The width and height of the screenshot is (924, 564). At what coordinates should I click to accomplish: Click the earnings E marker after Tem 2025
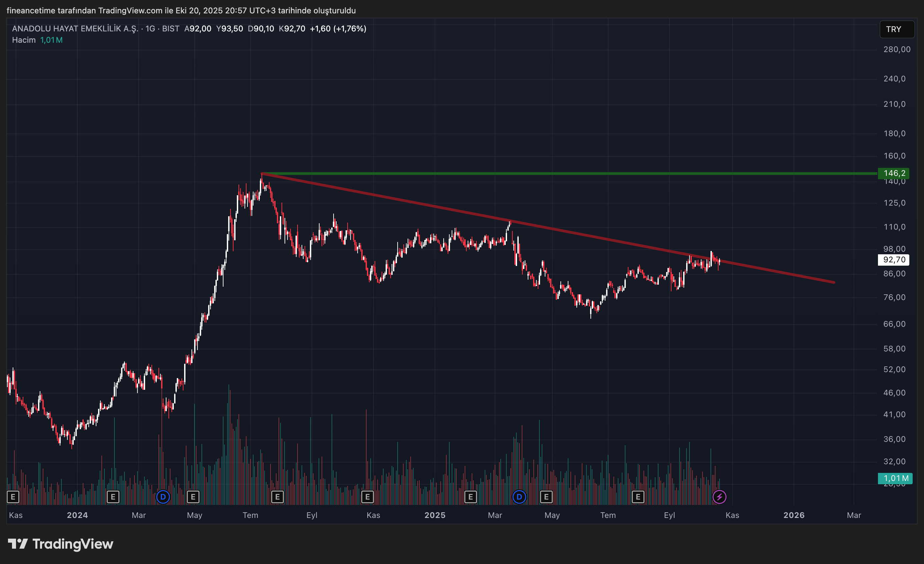pyautogui.click(x=637, y=497)
